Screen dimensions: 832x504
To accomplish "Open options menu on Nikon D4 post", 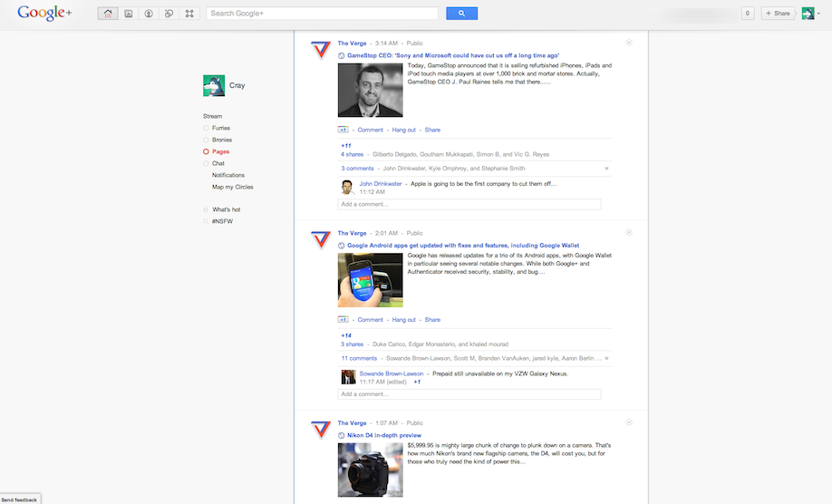I will (629, 422).
